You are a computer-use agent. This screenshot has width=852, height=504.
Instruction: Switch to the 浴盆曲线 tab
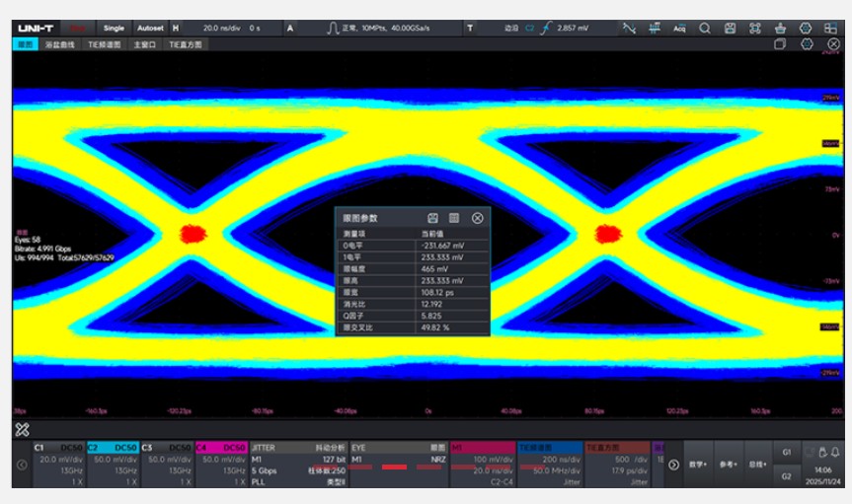point(60,44)
